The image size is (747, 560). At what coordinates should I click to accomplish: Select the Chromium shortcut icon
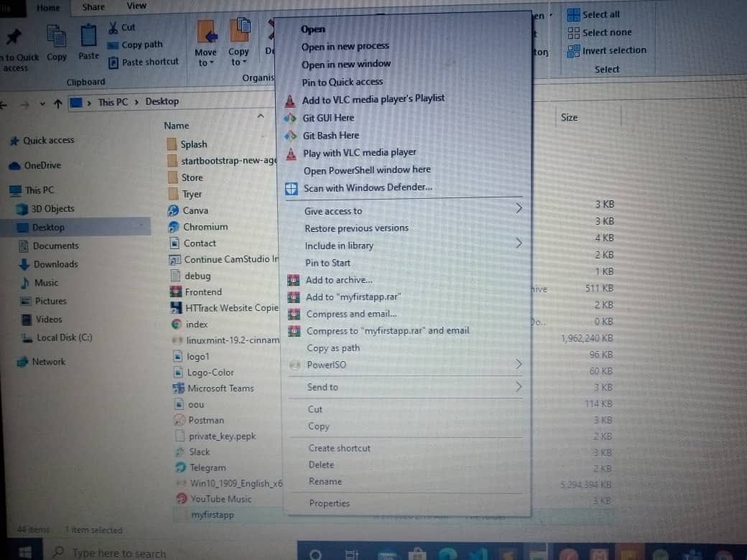[x=175, y=227]
